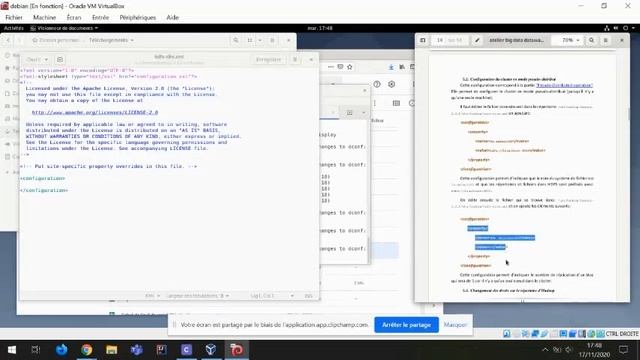Open the tab width (Largeur des tabulations) dropdown
Viewport: 640px width, 360px height.
click(x=198, y=296)
